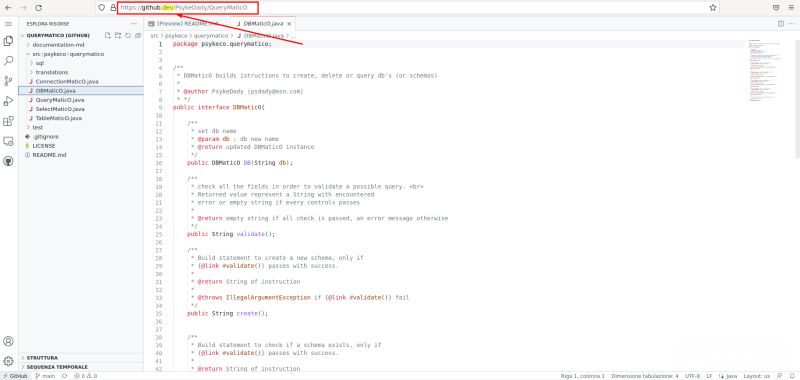Open ConnectionMaticO.java in the explorer

(x=67, y=82)
